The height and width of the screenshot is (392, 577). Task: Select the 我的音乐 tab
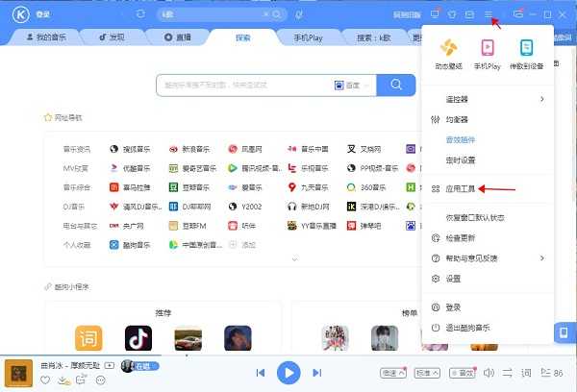47,37
